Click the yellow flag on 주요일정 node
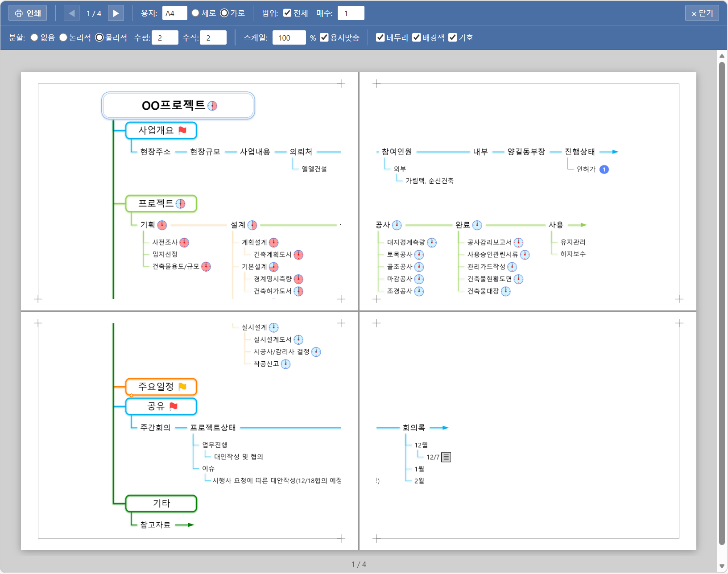The image size is (728, 574). click(182, 387)
